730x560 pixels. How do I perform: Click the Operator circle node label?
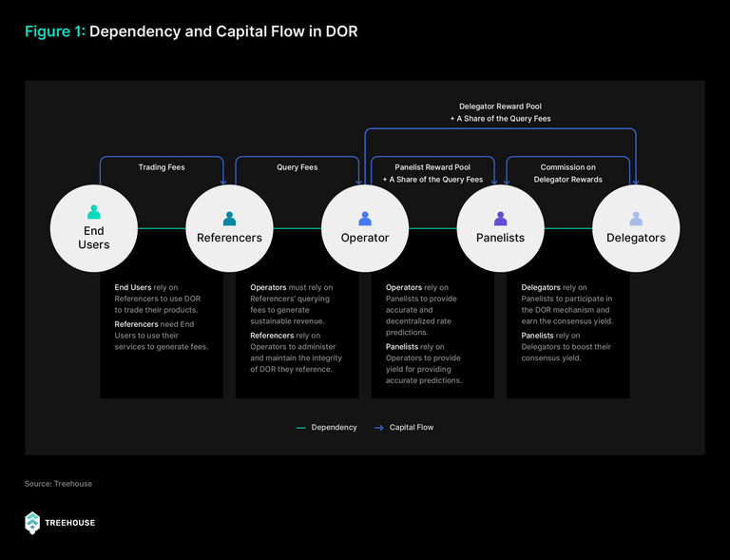click(365, 238)
